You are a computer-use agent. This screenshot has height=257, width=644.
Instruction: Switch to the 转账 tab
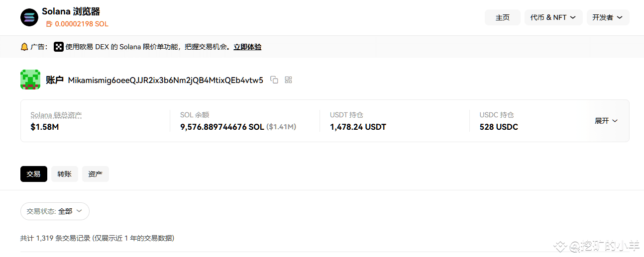point(65,174)
